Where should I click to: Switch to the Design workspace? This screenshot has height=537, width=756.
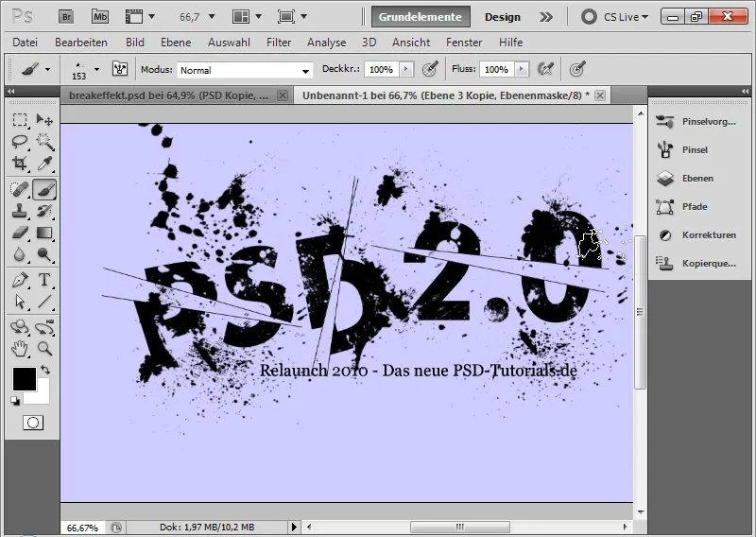tap(503, 17)
